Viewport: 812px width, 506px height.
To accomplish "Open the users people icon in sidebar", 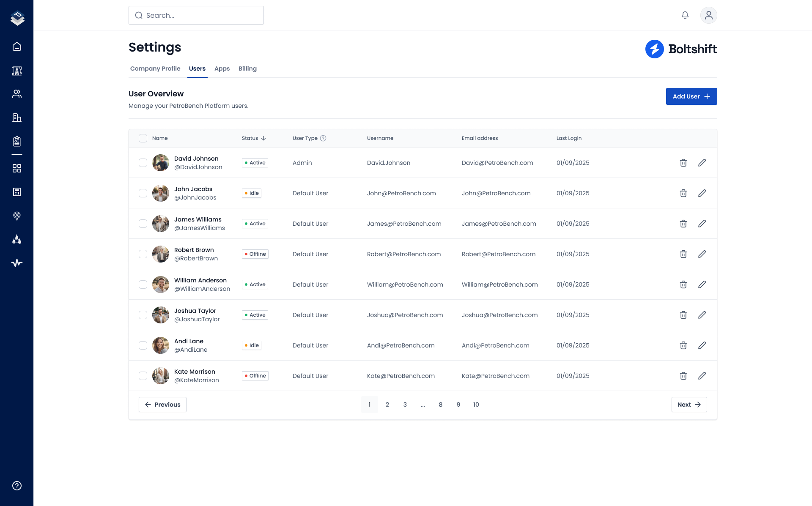I will pos(17,94).
